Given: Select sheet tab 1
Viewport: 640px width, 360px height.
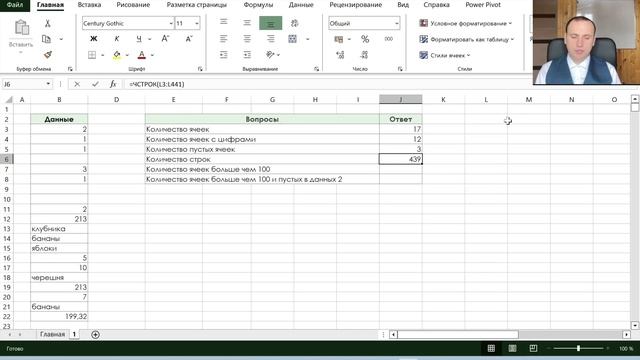Looking at the screenshot, I should (x=74, y=334).
